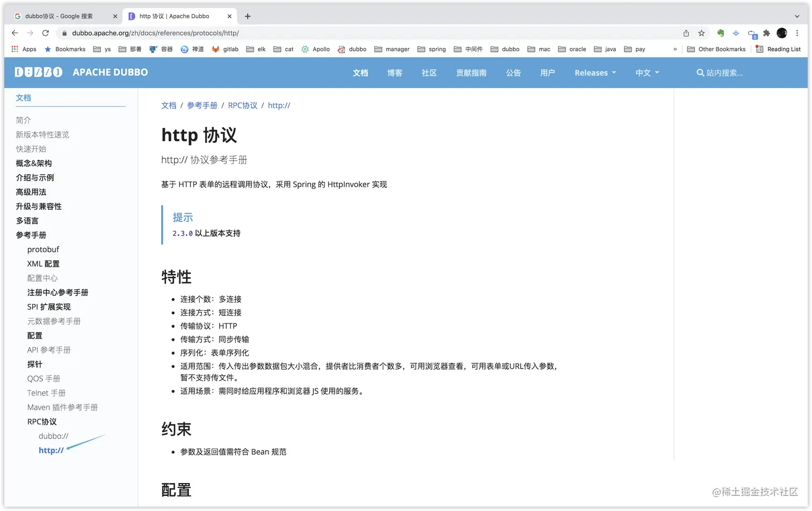Open 注册中心参考手册 in sidebar
Viewport: 812px width, 511px height.
57,292
